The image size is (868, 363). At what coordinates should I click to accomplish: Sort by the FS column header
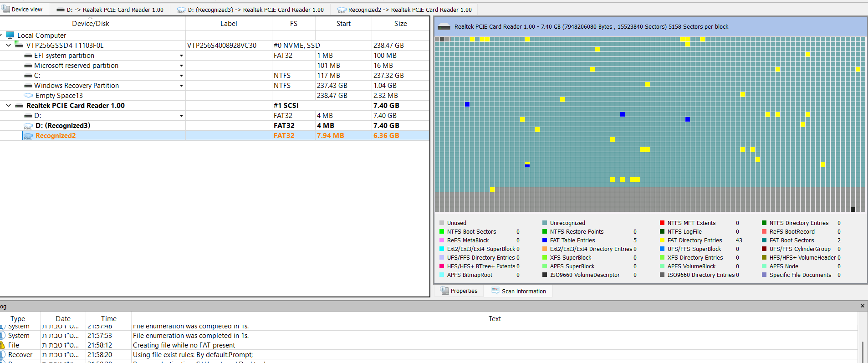[x=294, y=24]
